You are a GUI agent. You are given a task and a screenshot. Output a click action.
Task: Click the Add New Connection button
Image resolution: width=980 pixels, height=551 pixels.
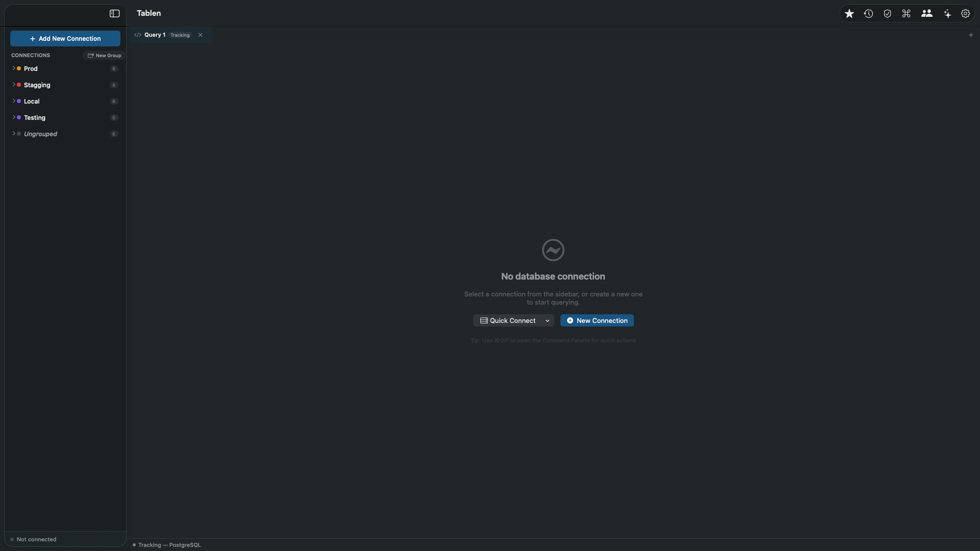(x=65, y=39)
